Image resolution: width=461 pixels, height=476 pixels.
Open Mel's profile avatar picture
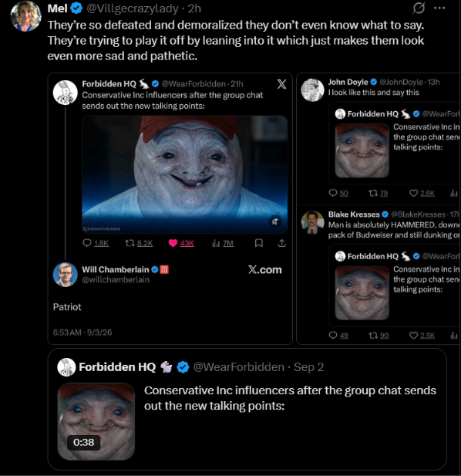(x=25, y=16)
